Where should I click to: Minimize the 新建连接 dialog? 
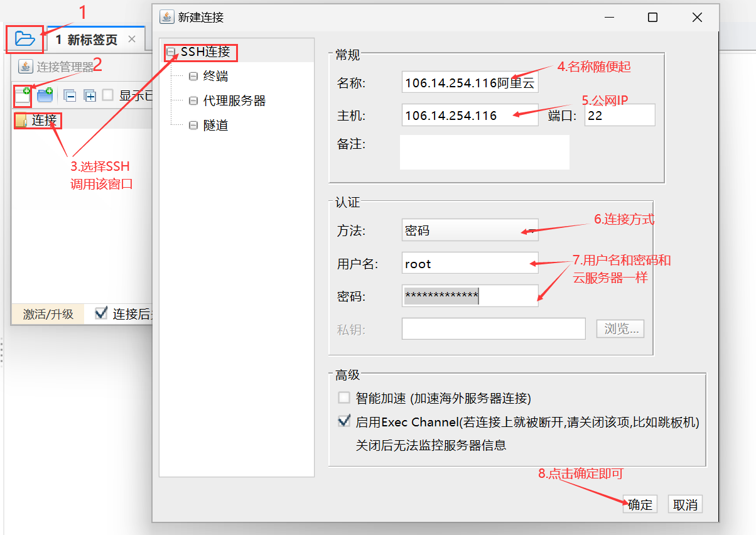[x=608, y=17]
